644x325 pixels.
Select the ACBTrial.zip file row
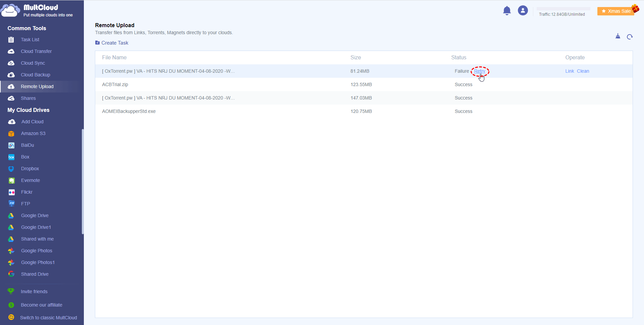pos(364,84)
